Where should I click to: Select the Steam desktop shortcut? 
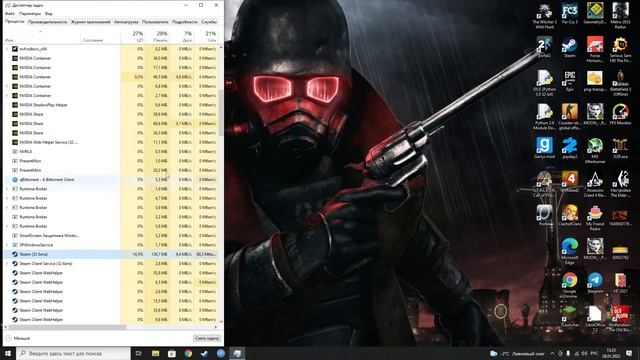point(569,47)
